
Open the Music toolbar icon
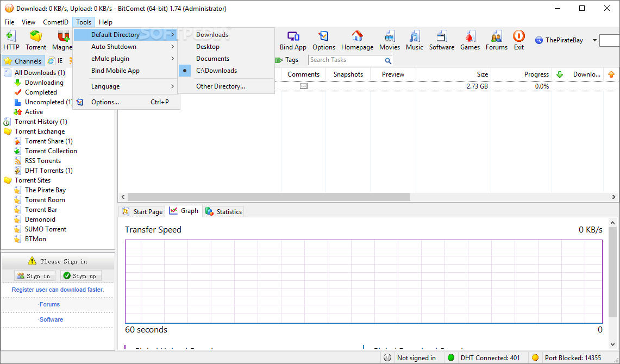[415, 40]
